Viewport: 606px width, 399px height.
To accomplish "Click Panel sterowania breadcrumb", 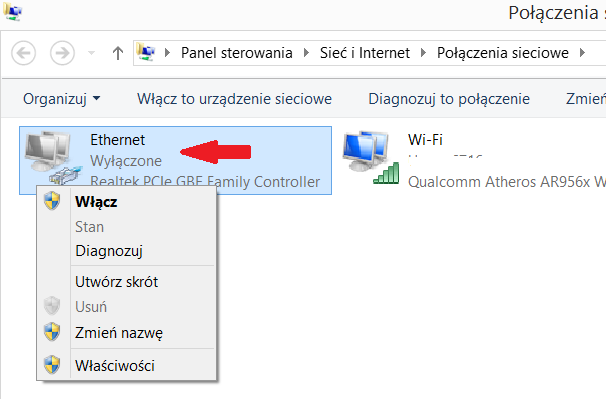I will coord(237,53).
